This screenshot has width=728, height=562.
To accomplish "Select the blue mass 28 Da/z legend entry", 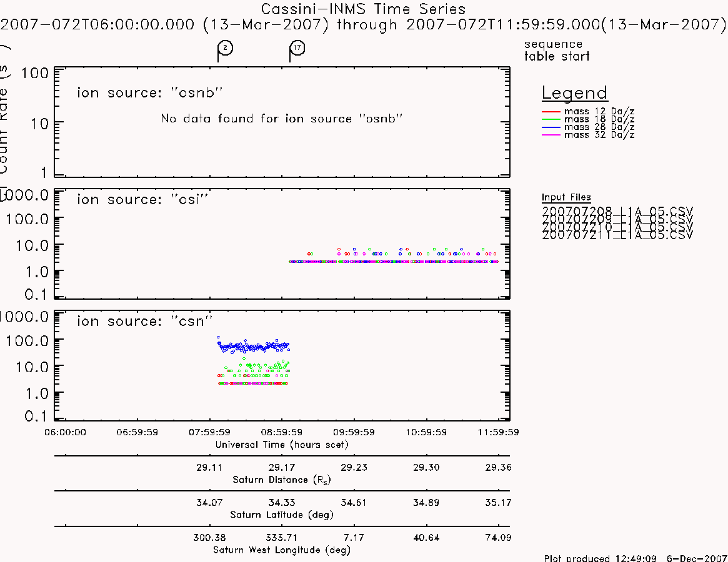I will (588, 127).
